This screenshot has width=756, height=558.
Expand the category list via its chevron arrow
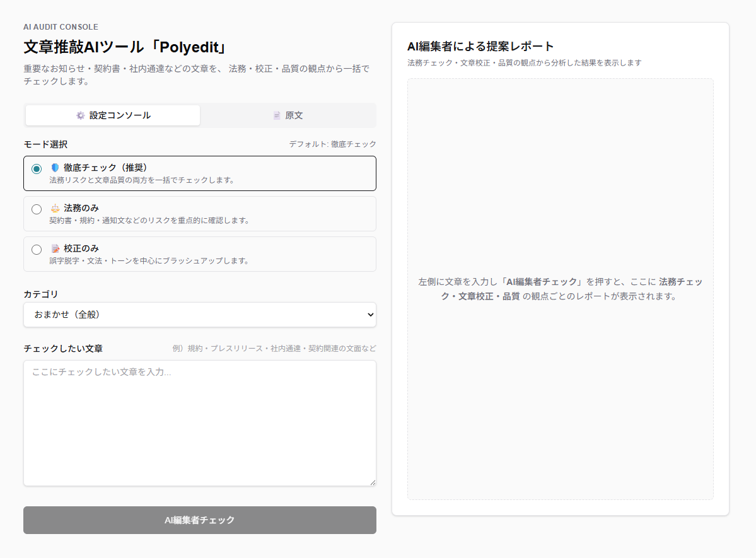[369, 315]
